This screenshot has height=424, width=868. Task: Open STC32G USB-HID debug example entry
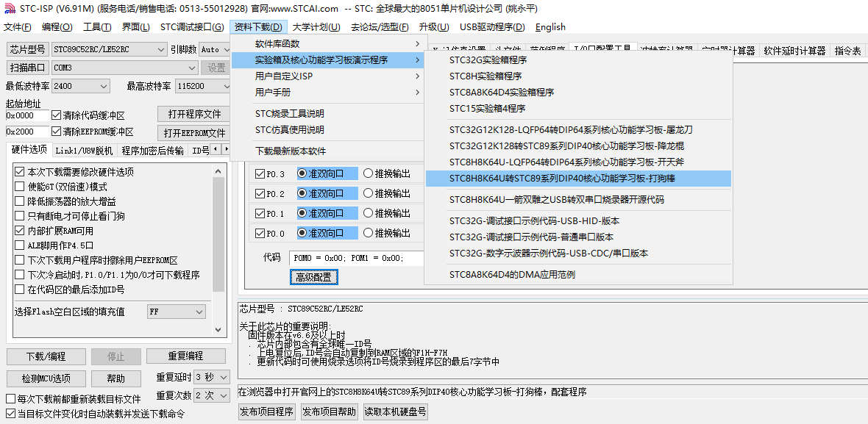(578, 220)
